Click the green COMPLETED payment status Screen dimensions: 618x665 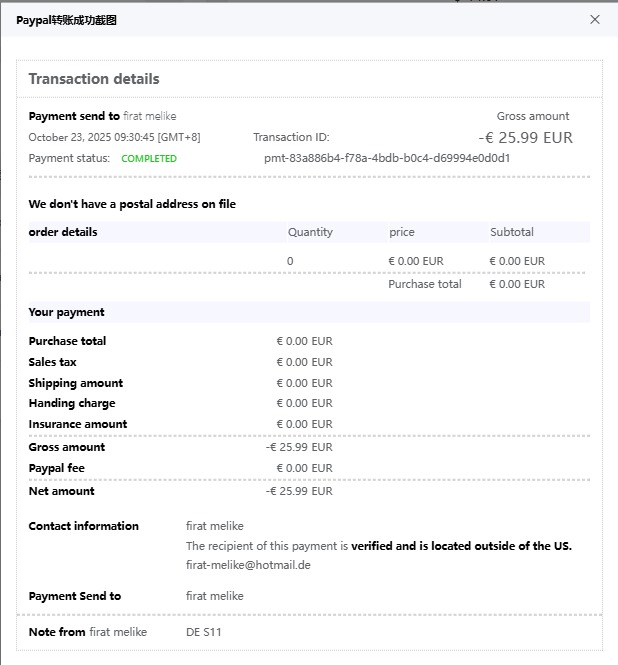pos(149,159)
